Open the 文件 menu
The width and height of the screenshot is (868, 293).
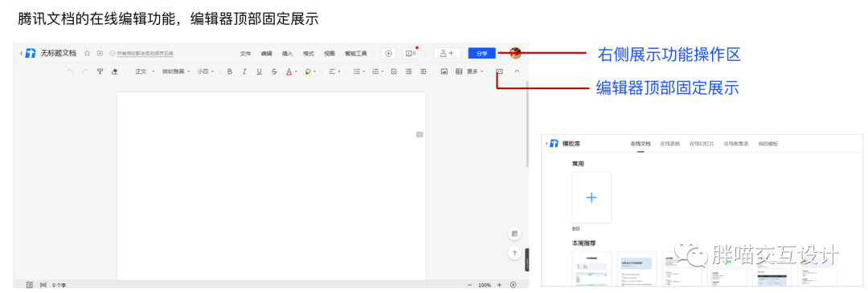point(245,54)
